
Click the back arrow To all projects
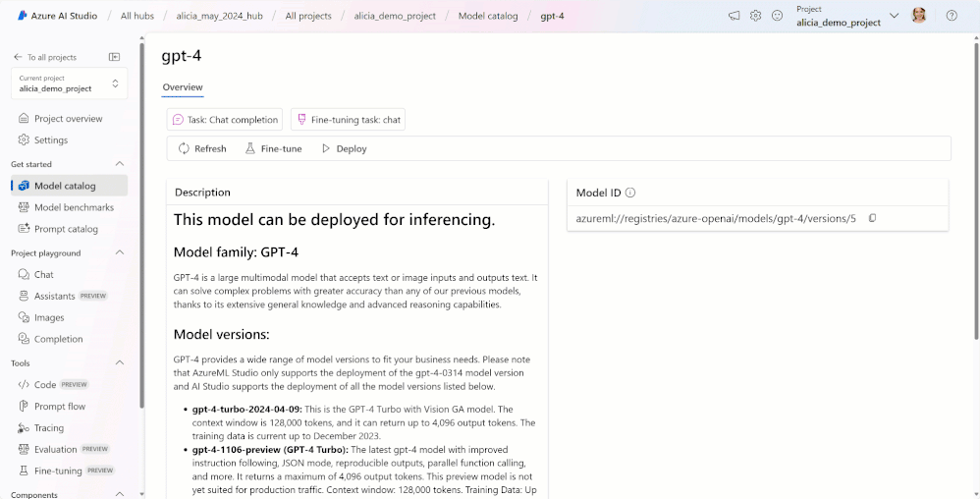18,57
